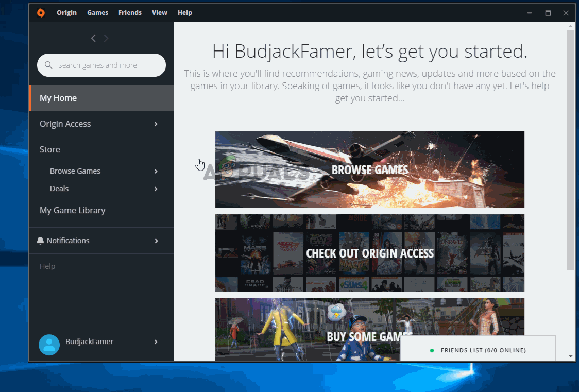Open Origin Access in sidebar
Image resolution: width=579 pixels, height=392 pixels.
point(65,124)
